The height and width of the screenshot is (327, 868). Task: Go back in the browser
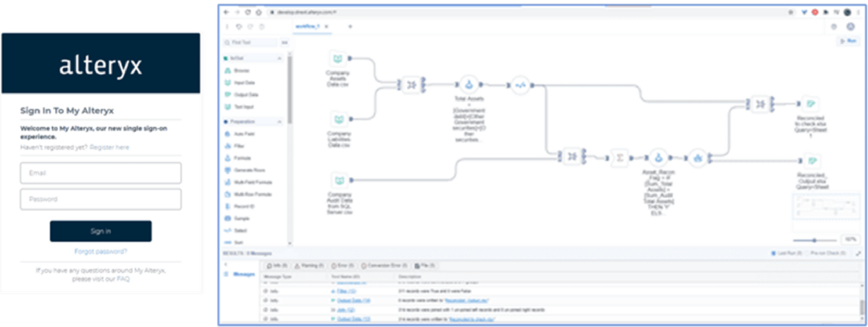[x=226, y=12]
